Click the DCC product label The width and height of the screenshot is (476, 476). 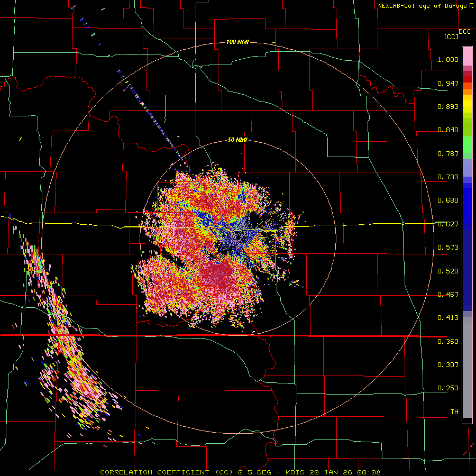click(x=464, y=32)
